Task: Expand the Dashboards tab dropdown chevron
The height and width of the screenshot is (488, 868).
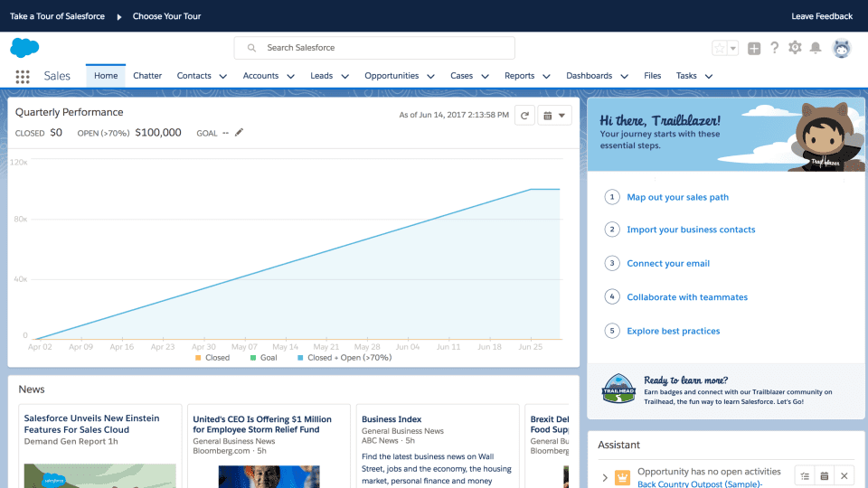Action: tap(625, 76)
